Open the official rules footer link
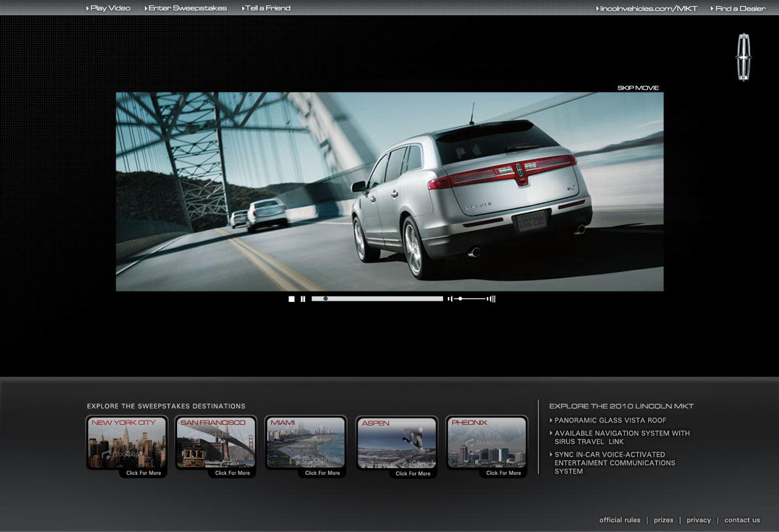The image size is (779, 532). click(x=620, y=520)
